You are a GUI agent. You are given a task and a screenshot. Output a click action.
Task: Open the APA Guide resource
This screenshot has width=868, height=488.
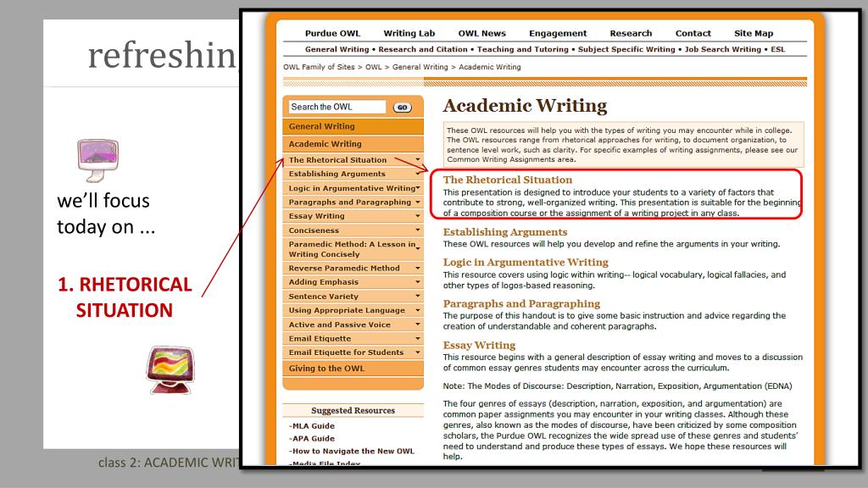pos(312,438)
